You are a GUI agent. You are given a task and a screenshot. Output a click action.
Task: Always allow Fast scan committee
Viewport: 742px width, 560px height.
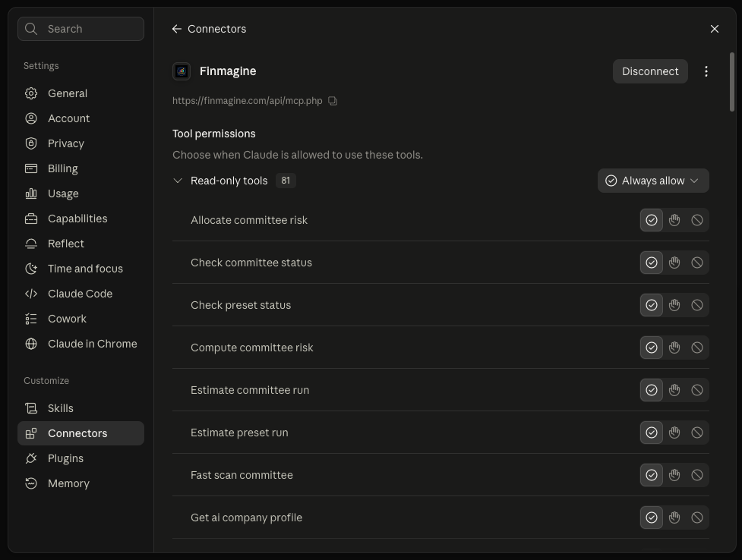tap(652, 475)
